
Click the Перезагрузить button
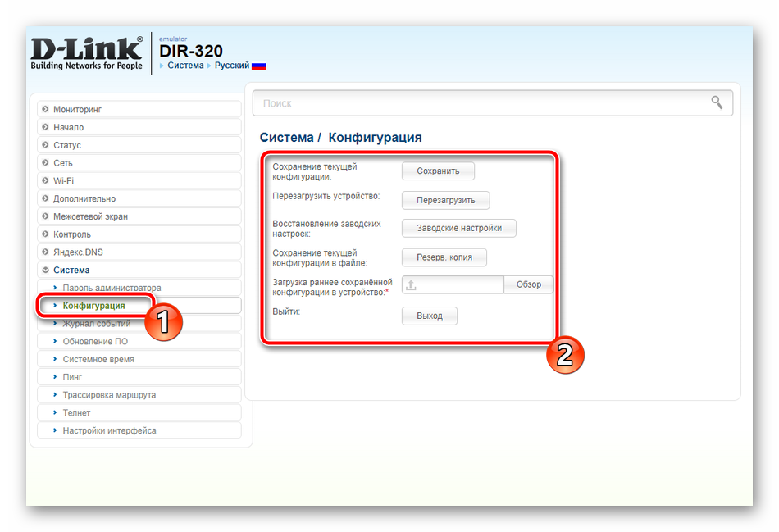[445, 200]
